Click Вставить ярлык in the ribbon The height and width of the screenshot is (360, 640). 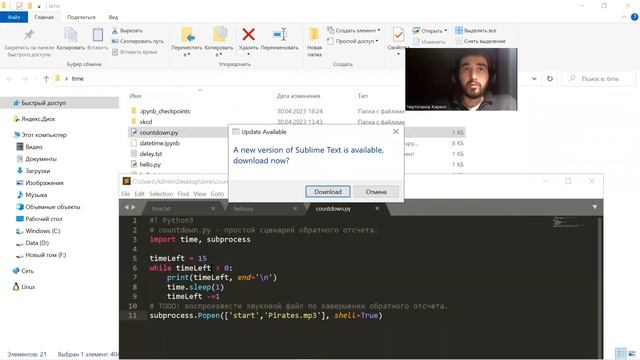(x=134, y=52)
